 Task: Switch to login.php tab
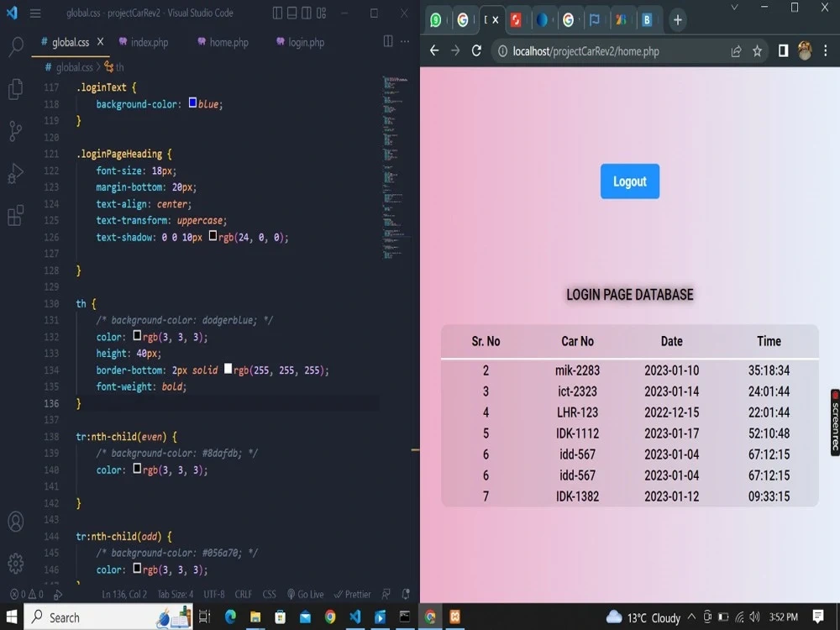coord(301,42)
